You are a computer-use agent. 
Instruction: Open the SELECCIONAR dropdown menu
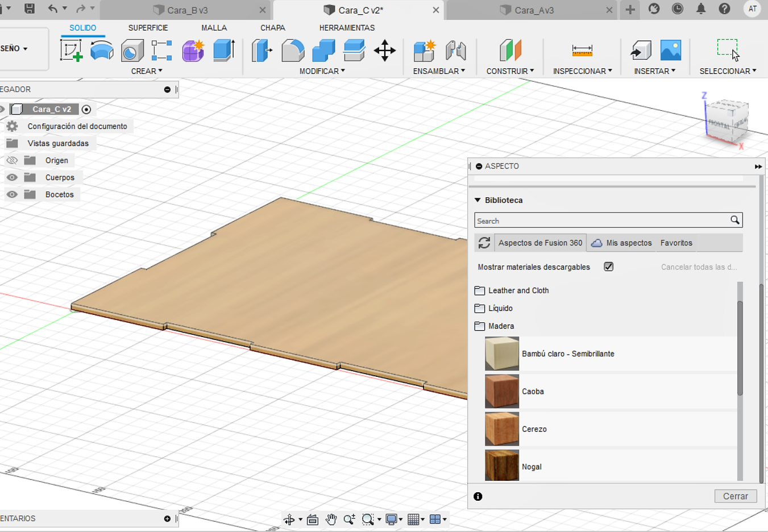728,71
